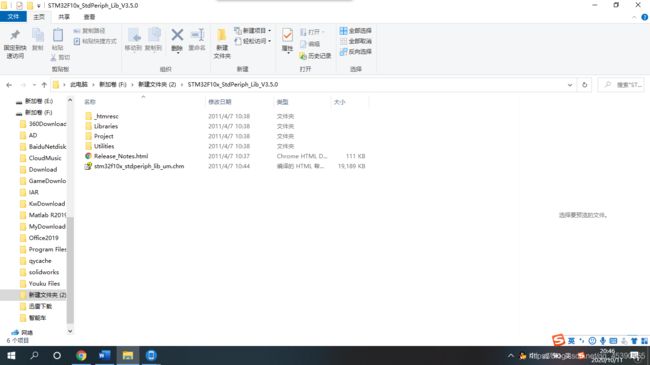Open History (历史记录) in ribbon
650x365 pixels.
pos(315,56)
